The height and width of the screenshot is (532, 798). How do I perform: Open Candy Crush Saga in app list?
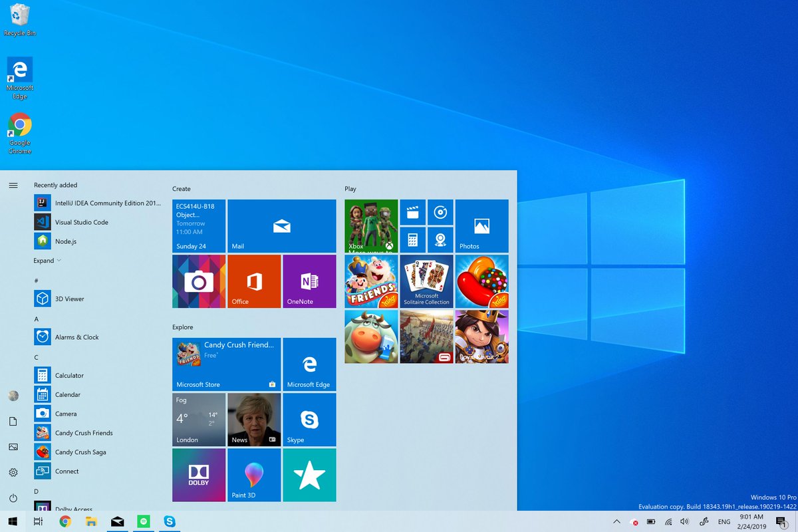coord(98,452)
